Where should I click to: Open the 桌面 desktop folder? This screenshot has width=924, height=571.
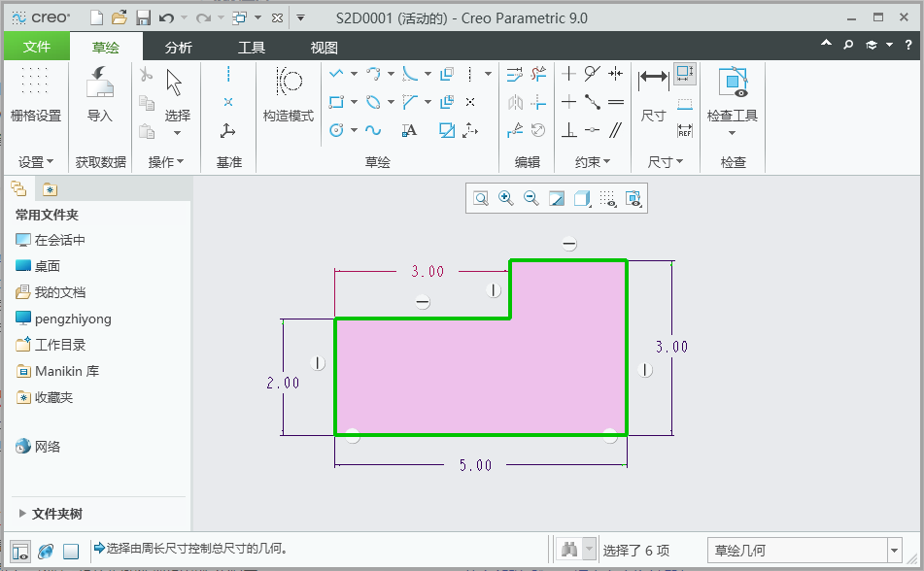coord(38,266)
